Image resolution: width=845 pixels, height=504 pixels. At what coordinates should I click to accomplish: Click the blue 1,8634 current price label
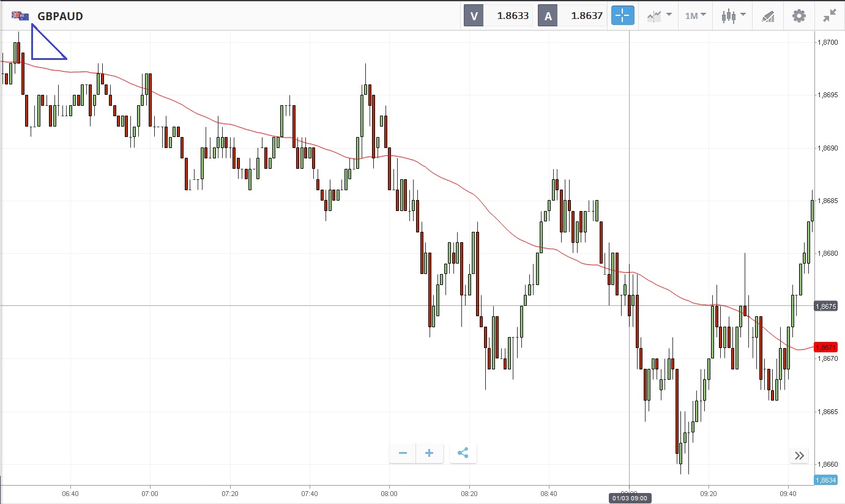coord(826,480)
